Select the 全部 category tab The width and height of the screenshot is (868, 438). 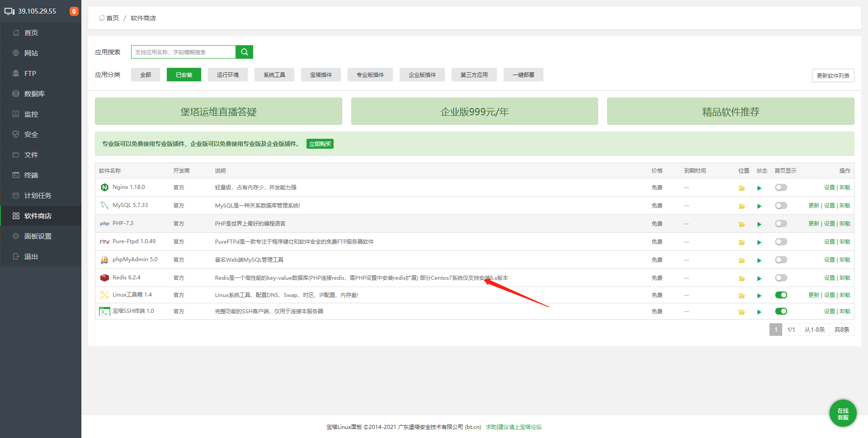146,75
